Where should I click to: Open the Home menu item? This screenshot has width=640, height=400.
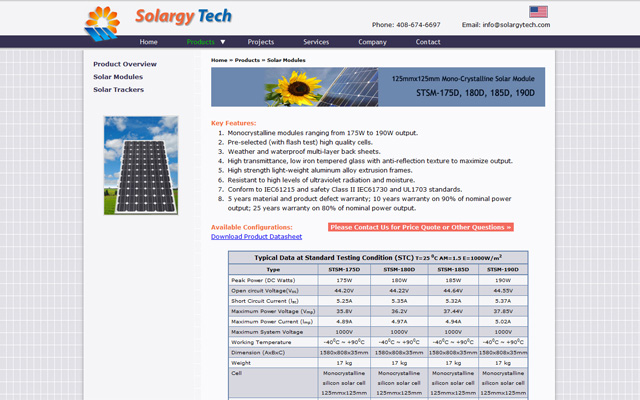coord(148,42)
